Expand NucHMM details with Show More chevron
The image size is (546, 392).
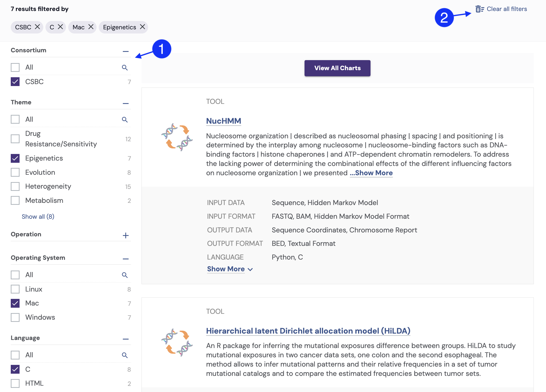(x=250, y=269)
